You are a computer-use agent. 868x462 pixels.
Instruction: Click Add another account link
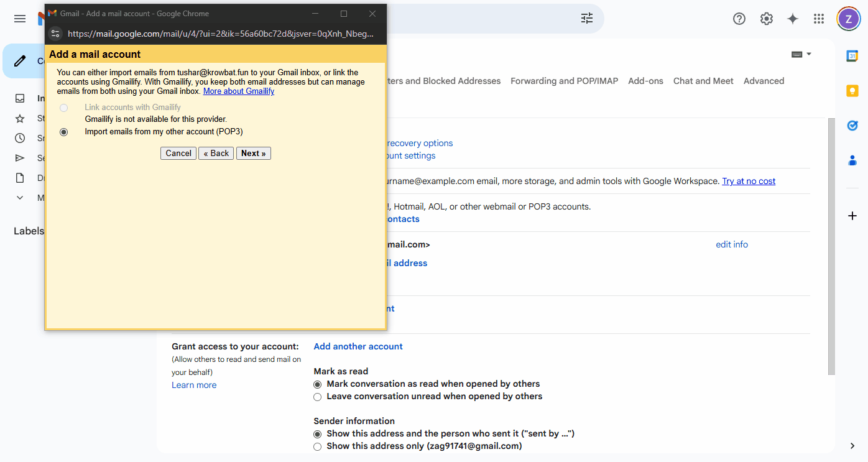(x=358, y=346)
